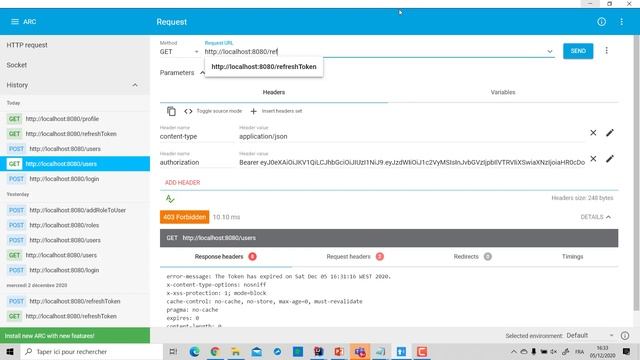640x360 pixels.
Task: Edit the authorization header with pencil
Action: click(x=610, y=158)
